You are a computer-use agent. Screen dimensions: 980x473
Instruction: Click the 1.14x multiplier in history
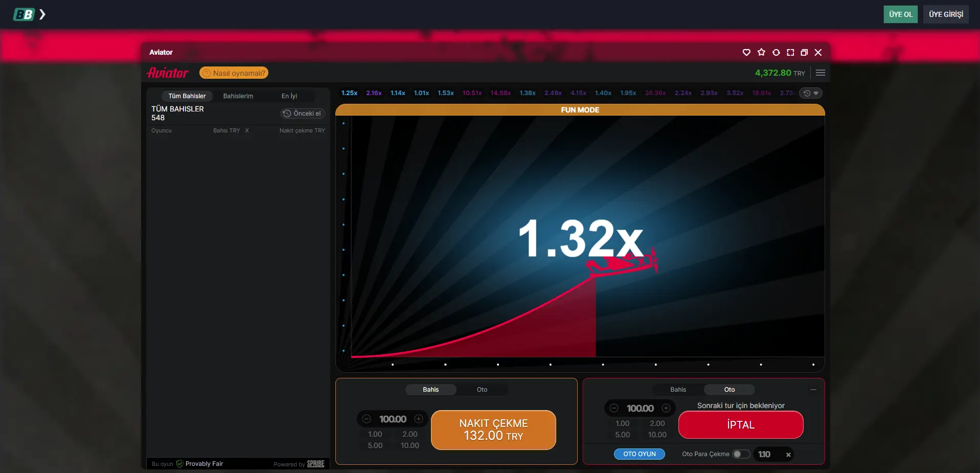(x=398, y=93)
